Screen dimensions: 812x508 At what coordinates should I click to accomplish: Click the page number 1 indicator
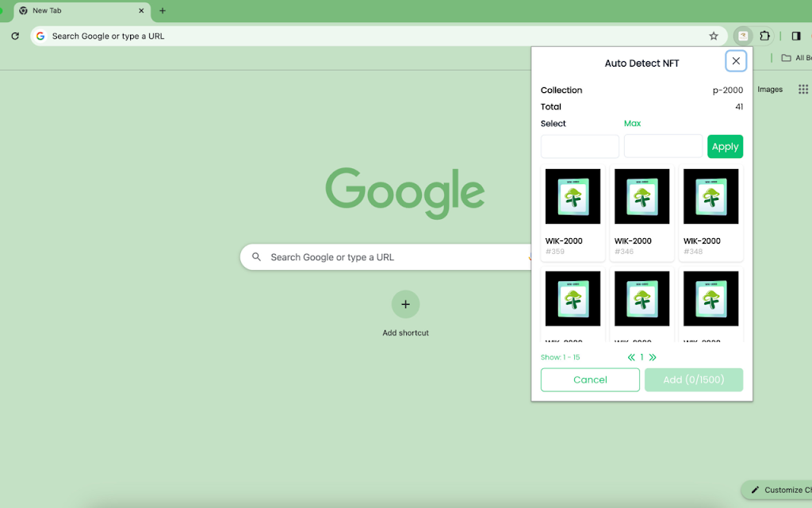642,357
